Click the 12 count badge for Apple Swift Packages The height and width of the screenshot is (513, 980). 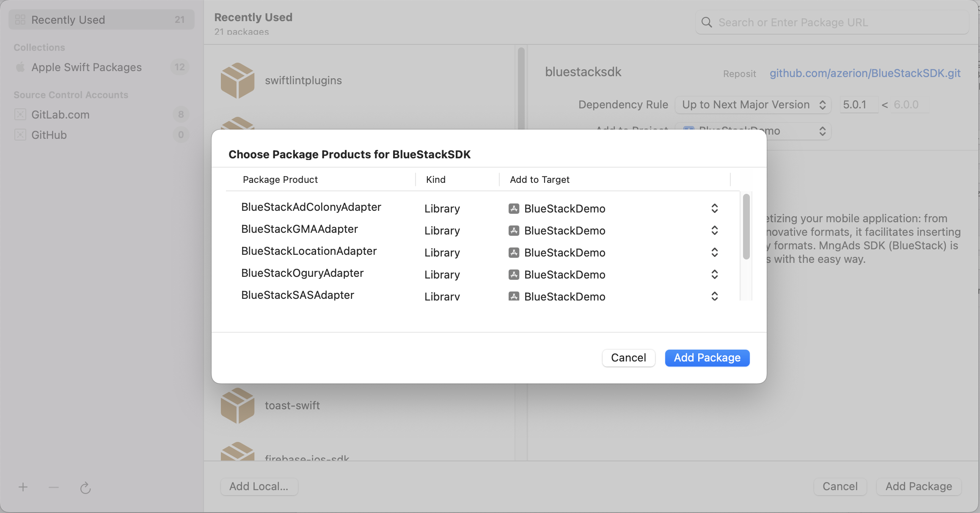click(179, 67)
